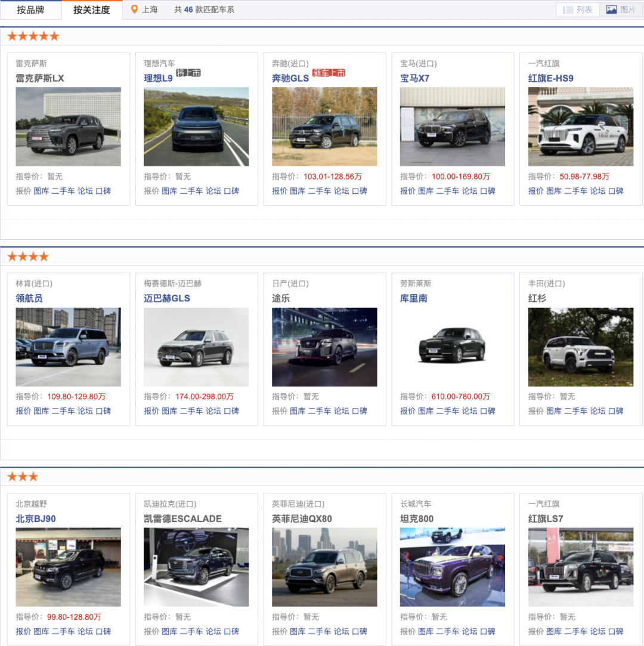Open 二手车 for 库里南
The width and height of the screenshot is (644, 646).
(x=448, y=411)
